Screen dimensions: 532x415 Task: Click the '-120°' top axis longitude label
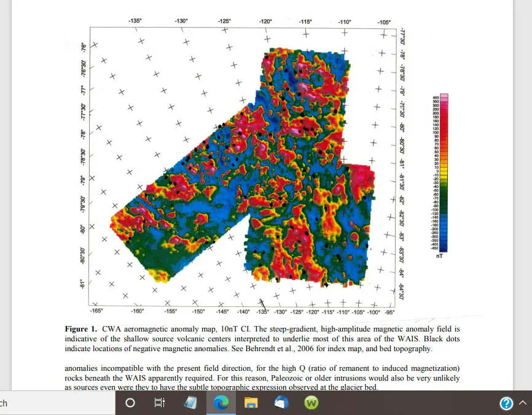265,21
